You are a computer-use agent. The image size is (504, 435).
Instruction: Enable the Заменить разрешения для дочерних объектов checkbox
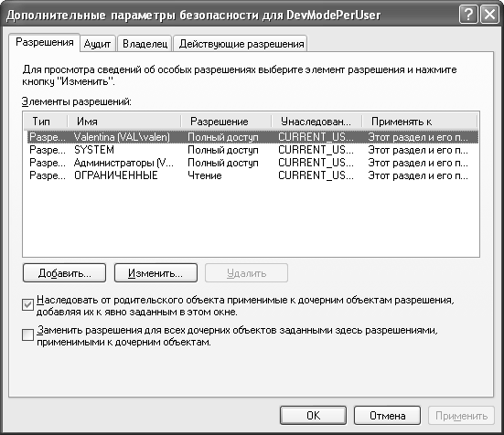pyautogui.click(x=27, y=334)
